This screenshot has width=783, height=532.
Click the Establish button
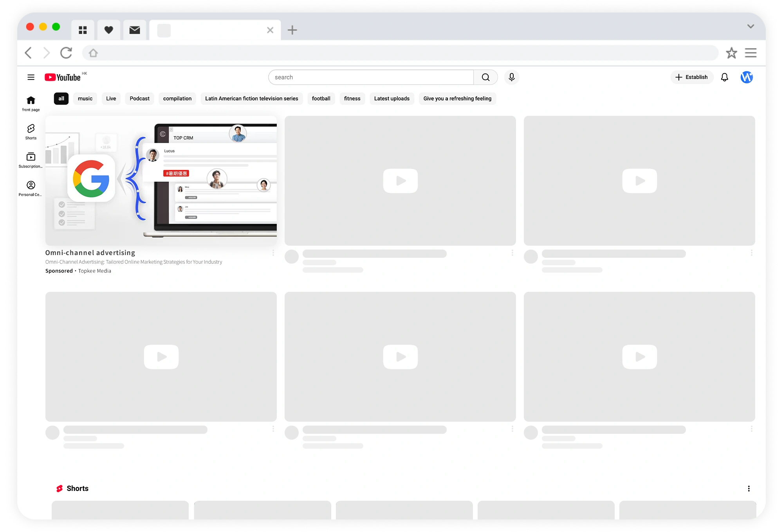tap(692, 77)
